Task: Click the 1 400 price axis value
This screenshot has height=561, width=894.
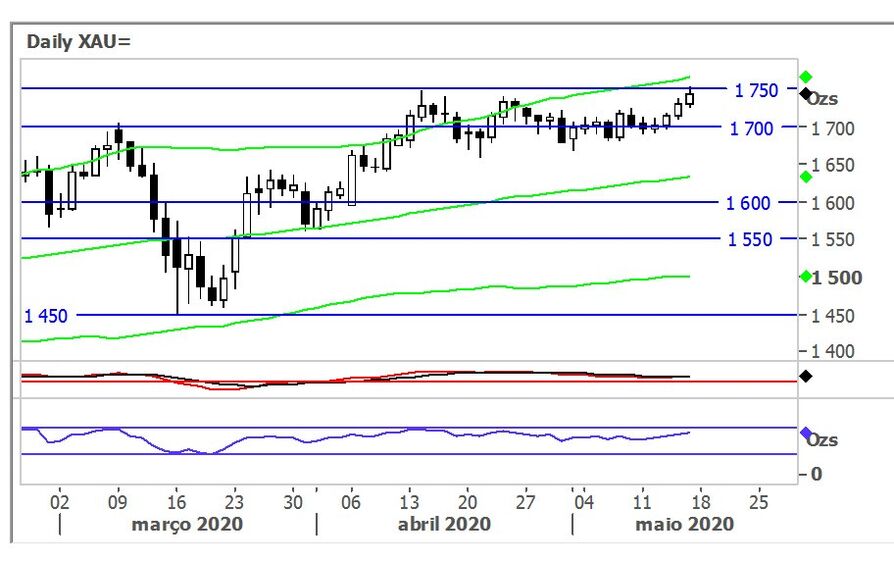Action: (832, 352)
